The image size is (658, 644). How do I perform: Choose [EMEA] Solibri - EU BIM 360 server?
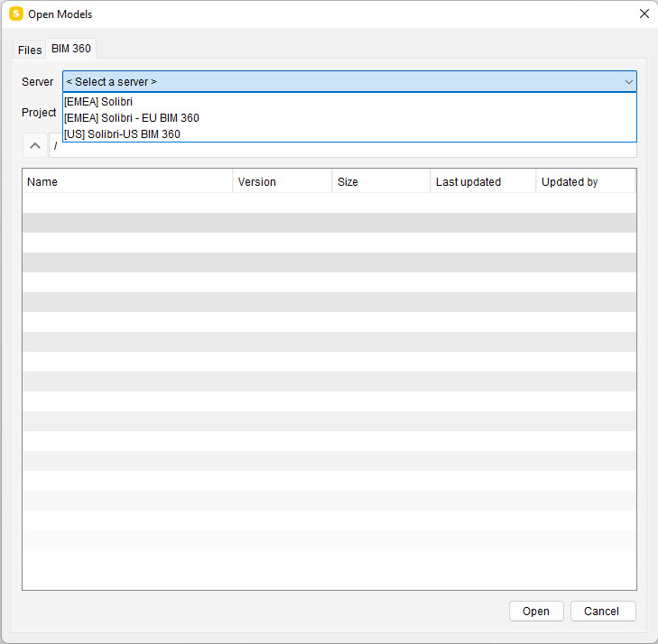349,118
